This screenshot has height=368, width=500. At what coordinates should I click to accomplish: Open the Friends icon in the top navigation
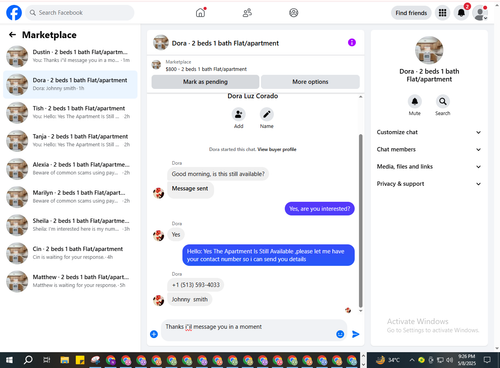(x=247, y=13)
